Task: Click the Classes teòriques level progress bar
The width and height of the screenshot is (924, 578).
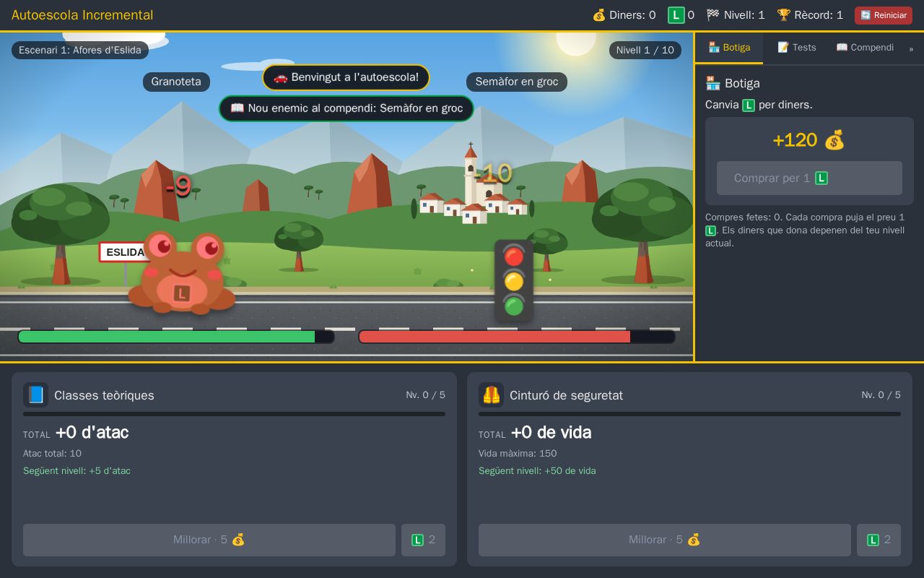Action: (234, 414)
